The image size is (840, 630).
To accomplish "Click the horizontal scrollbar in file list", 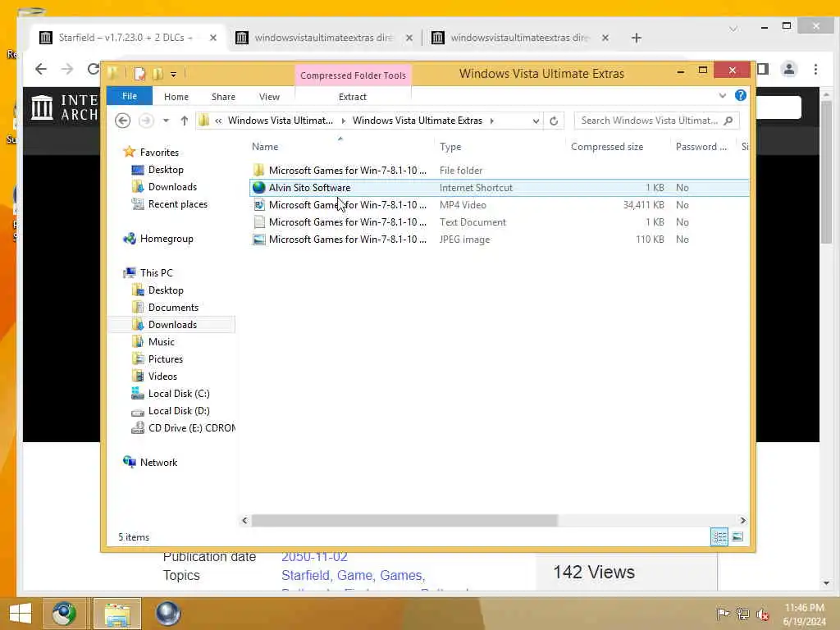I will 404,520.
